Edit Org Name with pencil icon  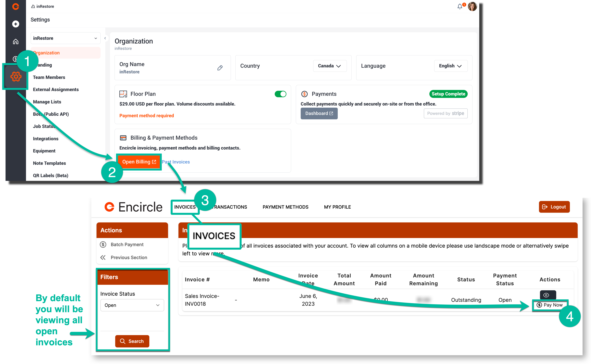[x=220, y=68]
